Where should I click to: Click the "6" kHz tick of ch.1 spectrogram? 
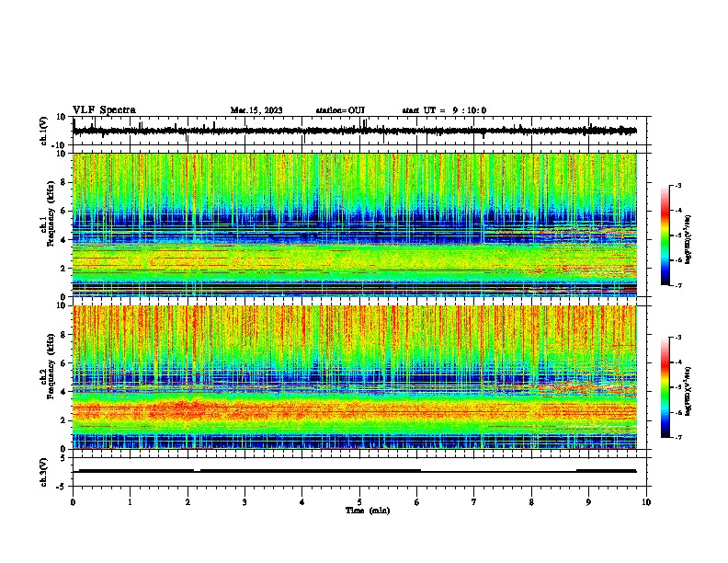pyautogui.click(x=63, y=211)
